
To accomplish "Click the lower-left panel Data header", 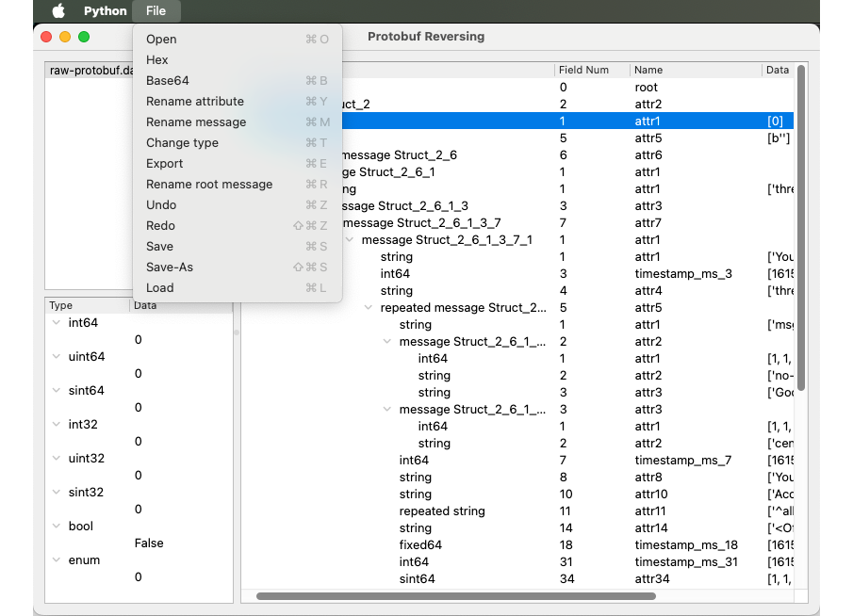I will point(181,305).
